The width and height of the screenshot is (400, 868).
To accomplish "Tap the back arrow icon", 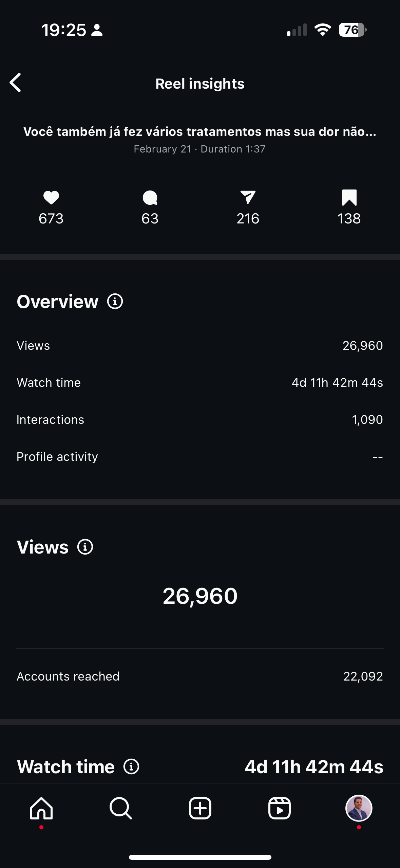I will pos(15,83).
